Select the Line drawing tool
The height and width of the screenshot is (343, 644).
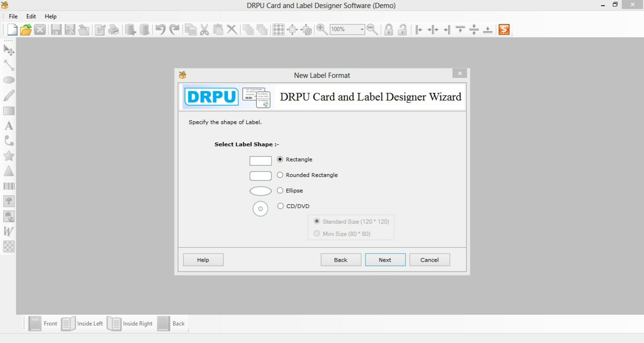9,65
